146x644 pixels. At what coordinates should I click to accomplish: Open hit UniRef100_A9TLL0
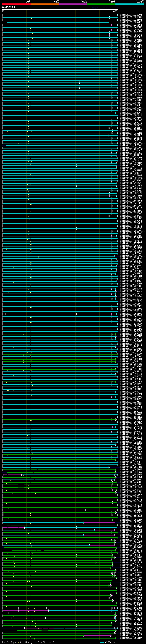point(131,37)
